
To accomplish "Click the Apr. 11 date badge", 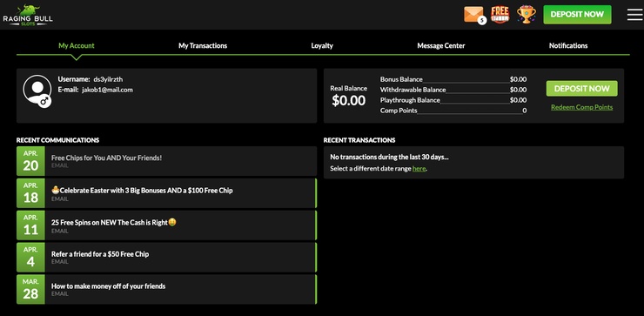I will click(x=30, y=225).
